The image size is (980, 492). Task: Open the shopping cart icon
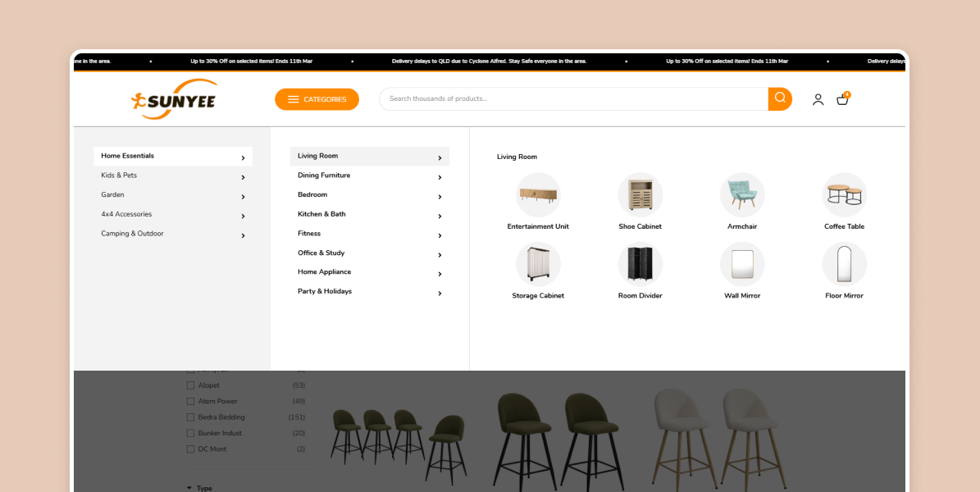(x=842, y=98)
